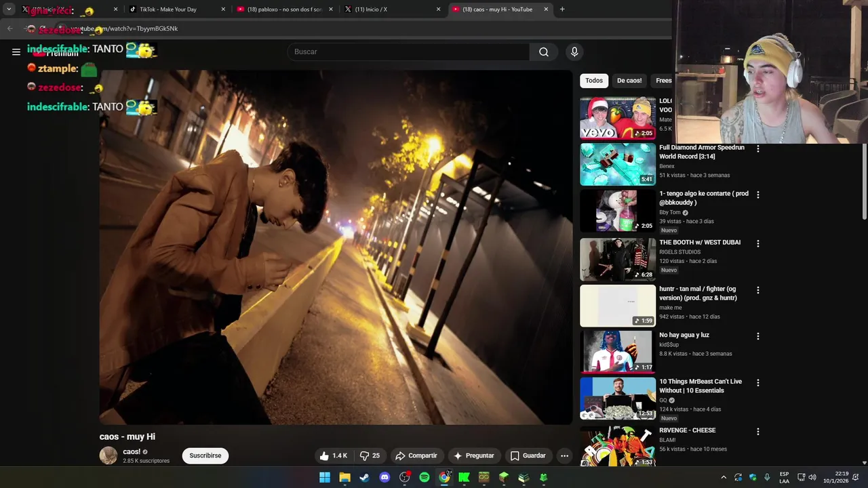Select the De caos! filter chip
The width and height of the screenshot is (868, 488).
[629, 81]
